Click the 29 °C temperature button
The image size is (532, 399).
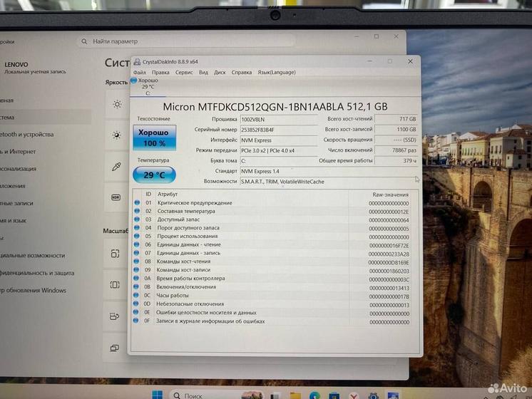click(x=154, y=175)
